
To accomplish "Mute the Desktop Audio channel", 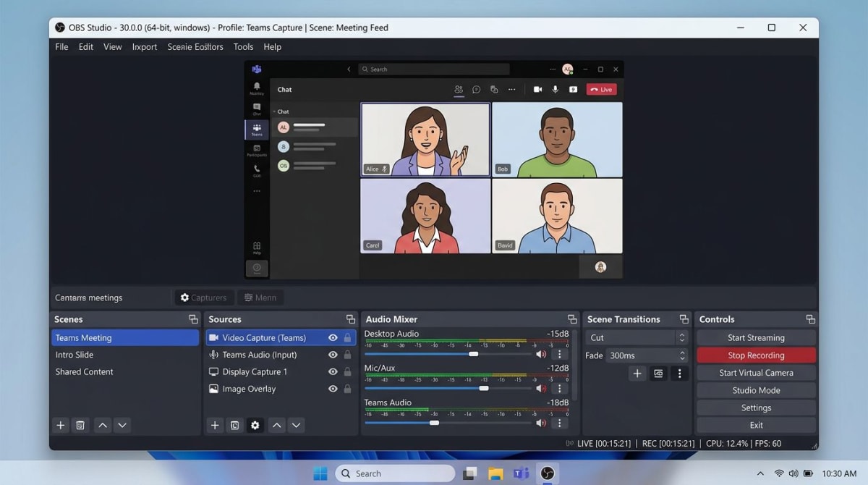I will pos(540,354).
